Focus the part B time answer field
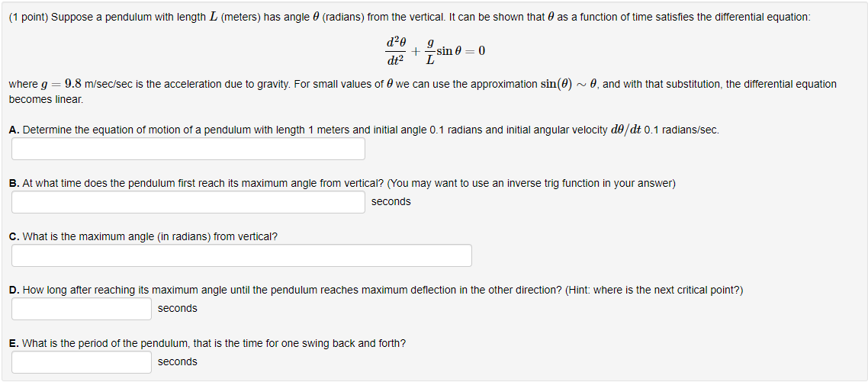 coord(188,202)
